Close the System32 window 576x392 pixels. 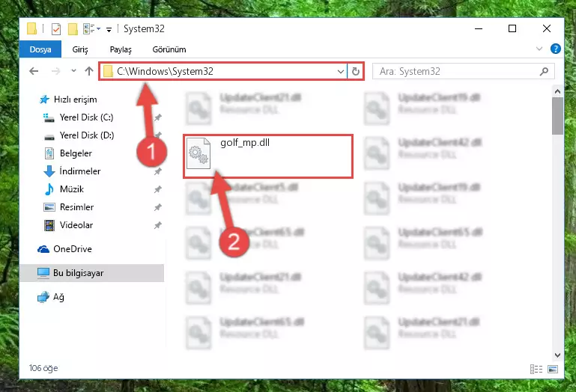point(546,28)
